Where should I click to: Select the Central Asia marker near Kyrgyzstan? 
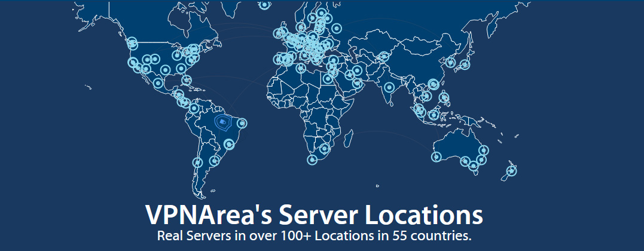[384, 57]
